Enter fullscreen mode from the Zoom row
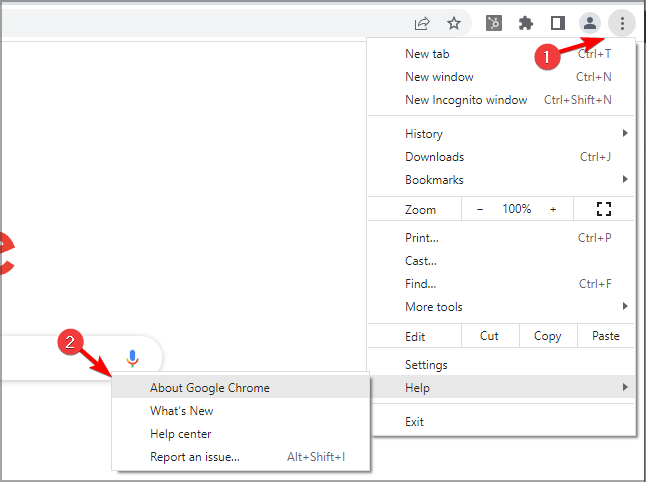This screenshot has width=646, height=482. (x=604, y=209)
